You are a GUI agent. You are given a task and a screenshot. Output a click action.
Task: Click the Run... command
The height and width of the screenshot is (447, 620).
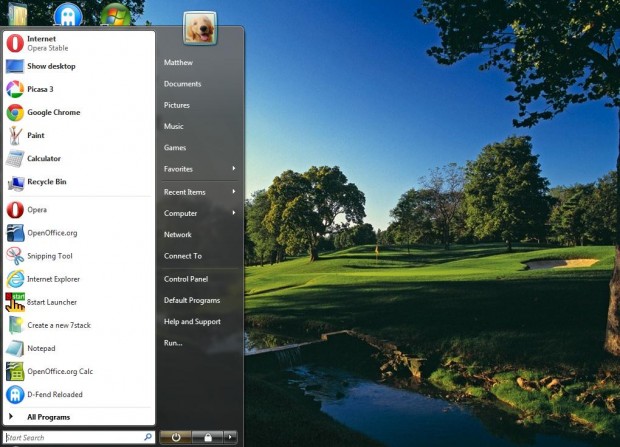tap(173, 343)
